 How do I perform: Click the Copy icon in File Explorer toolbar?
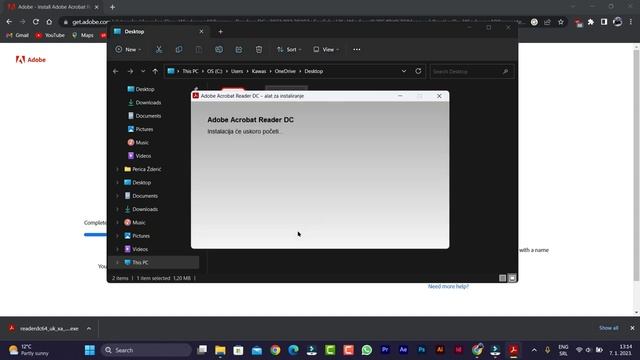point(179,49)
